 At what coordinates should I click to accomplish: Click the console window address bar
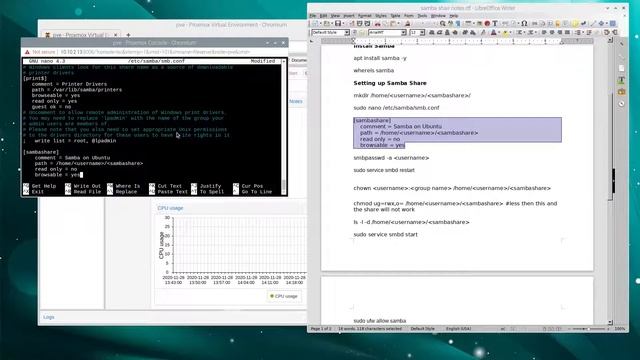coord(155,52)
